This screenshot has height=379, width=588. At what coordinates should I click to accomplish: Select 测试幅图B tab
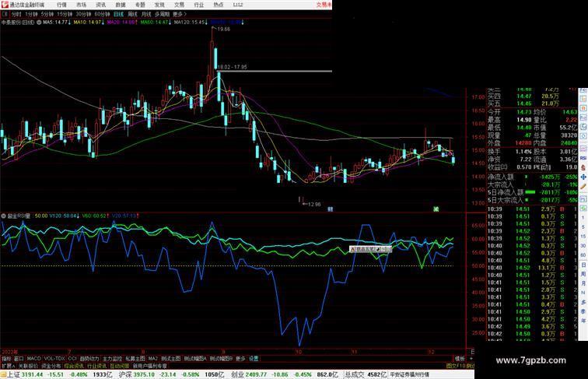click(221, 359)
